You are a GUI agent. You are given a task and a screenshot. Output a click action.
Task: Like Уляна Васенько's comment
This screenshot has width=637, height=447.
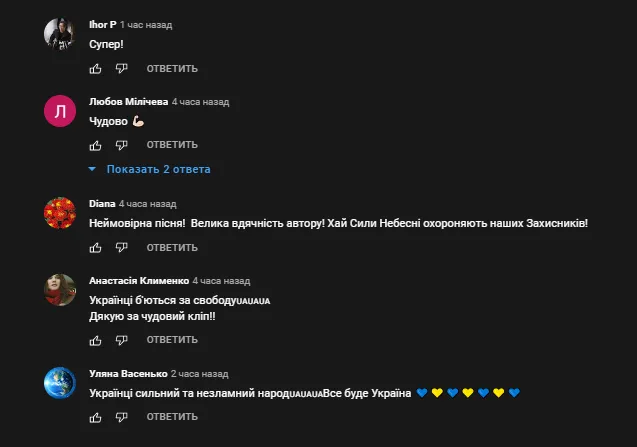point(96,417)
